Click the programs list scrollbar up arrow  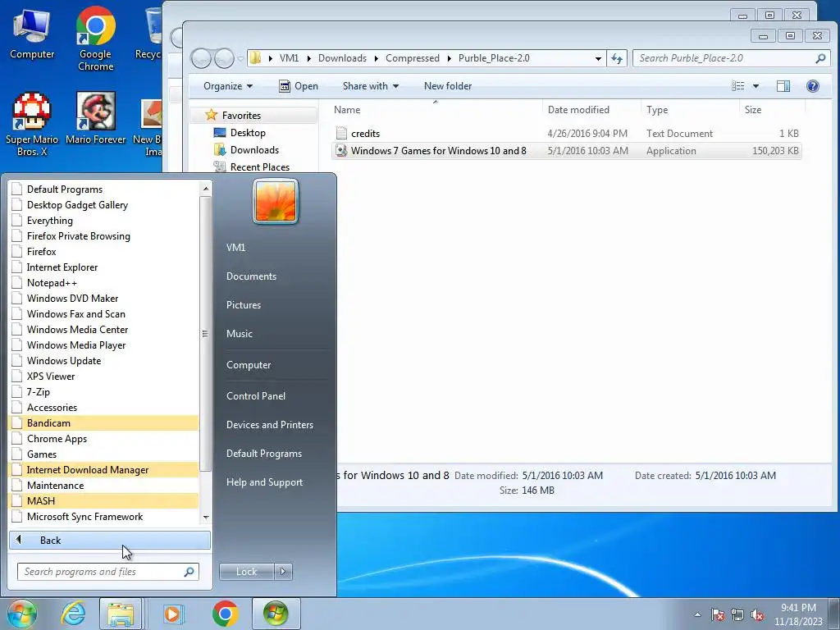(x=206, y=188)
